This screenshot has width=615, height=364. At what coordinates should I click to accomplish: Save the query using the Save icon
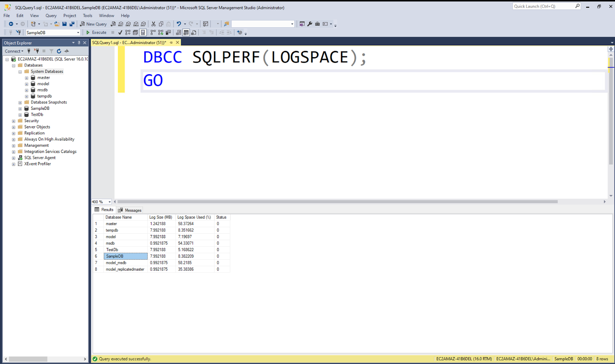(63, 24)
